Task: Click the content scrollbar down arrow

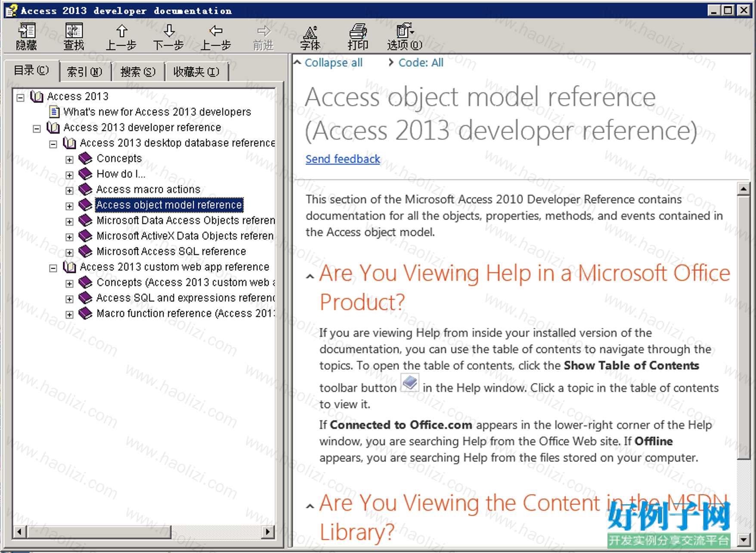Action: click(744, 539)
